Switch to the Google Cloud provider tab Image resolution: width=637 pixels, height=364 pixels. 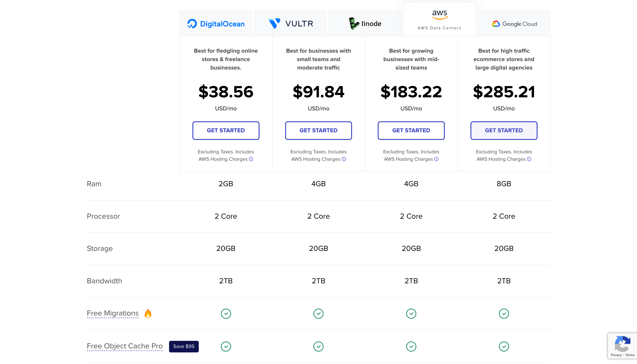(514, 24)
